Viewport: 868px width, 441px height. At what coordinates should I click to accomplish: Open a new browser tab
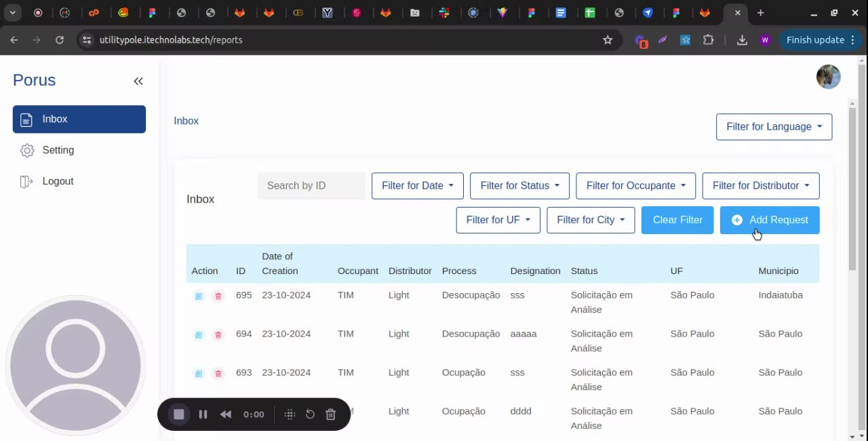[760, 13]
